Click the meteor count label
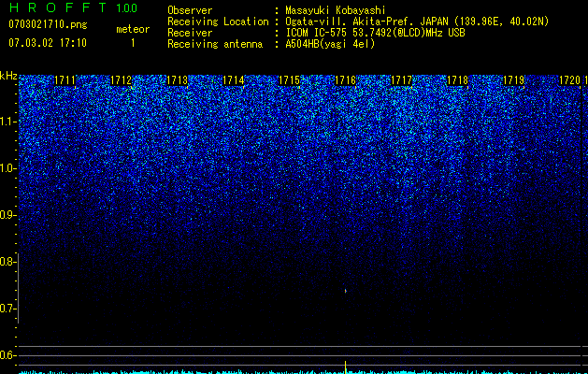This screenshot has height=374, width=588. [133, 29]
